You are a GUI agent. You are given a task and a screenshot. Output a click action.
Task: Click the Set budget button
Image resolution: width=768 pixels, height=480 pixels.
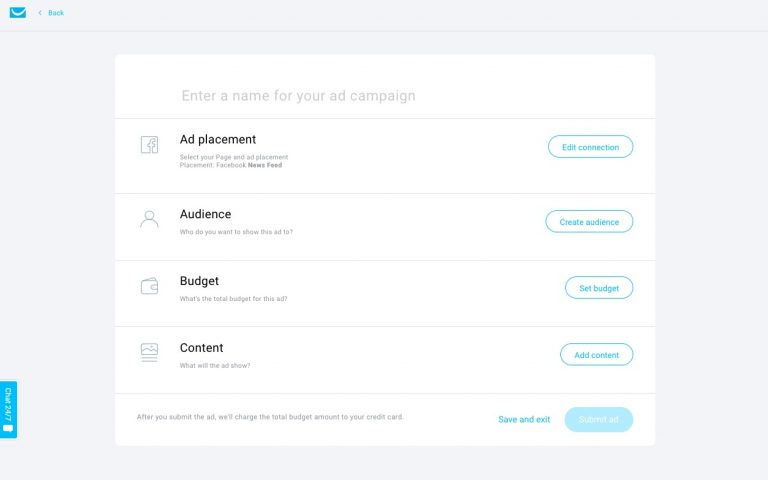(599, 288)
